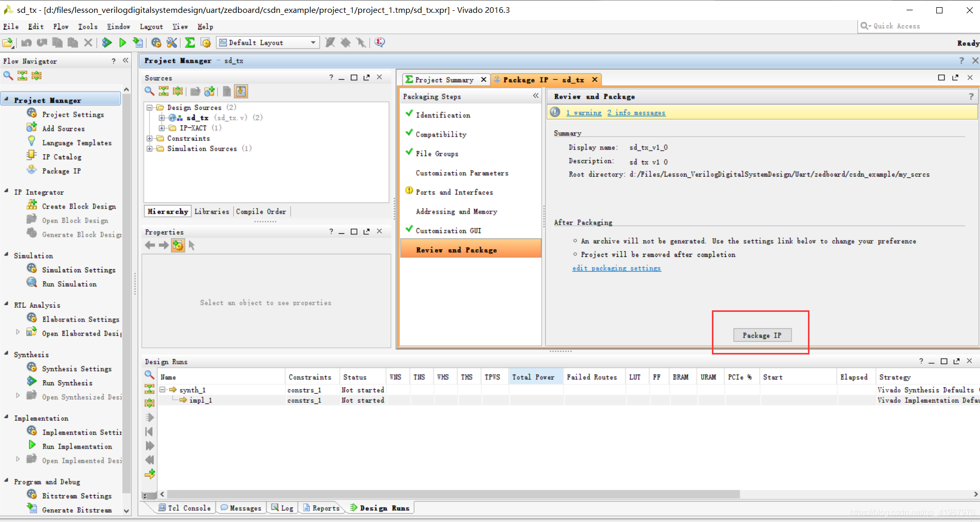Image resolution: width=980 pixels, height=522 pixels.
Task: Expand Open Elaborated Design arrow
Action: [18, 332]
